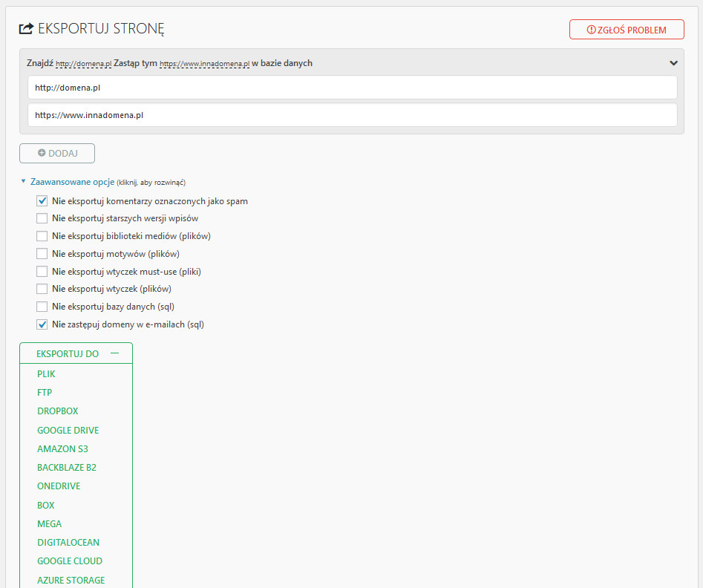
Task: Select ONEDRIVE export destination
Action: 59,486
